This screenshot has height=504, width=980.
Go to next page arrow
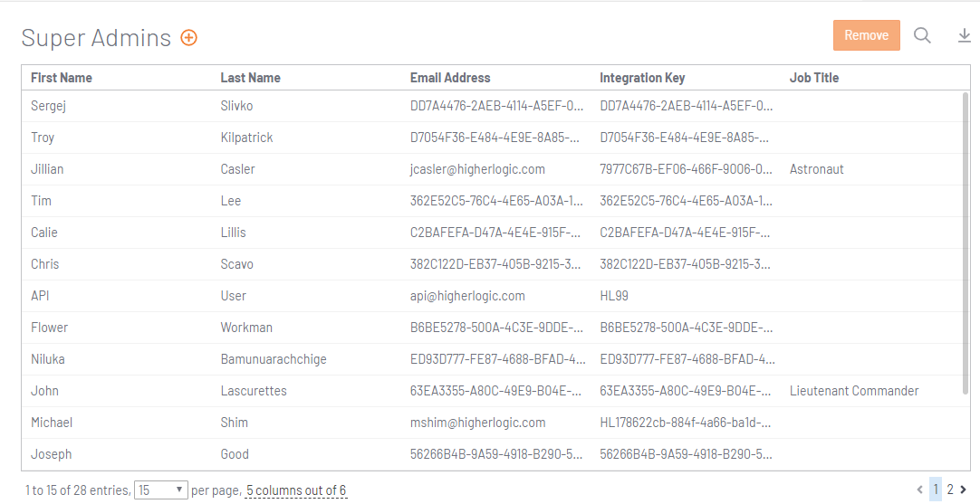click(x=963, y=490)
